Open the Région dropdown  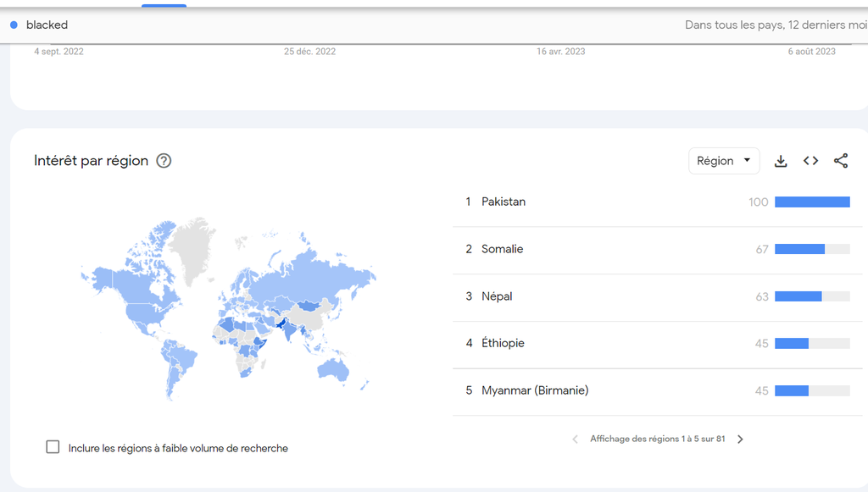point(724,161)
